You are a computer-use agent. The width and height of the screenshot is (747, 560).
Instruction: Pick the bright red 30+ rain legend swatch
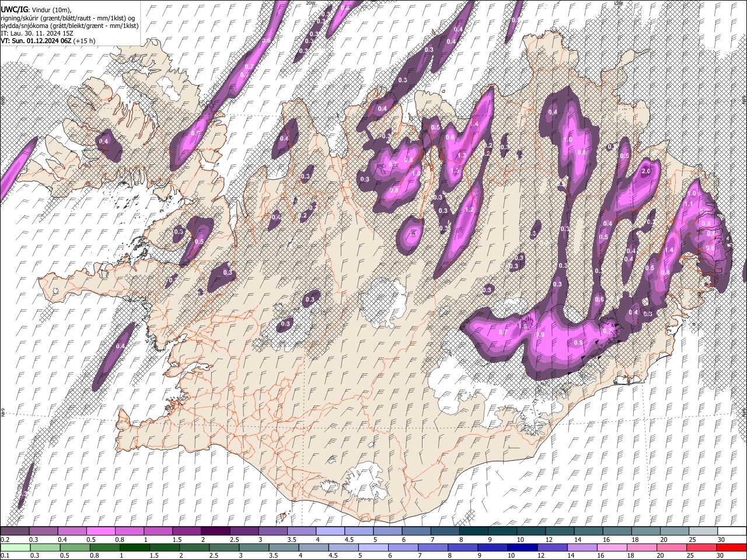point(732,548)
